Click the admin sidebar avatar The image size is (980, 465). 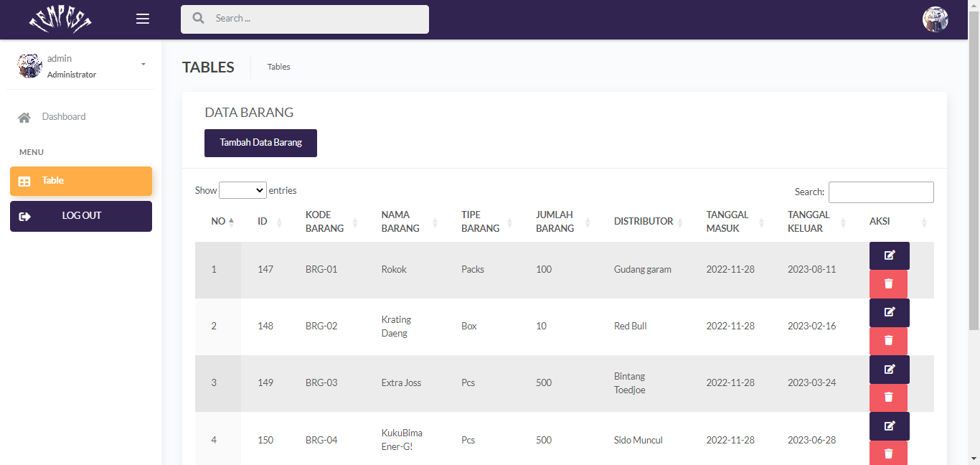[30, 66]
